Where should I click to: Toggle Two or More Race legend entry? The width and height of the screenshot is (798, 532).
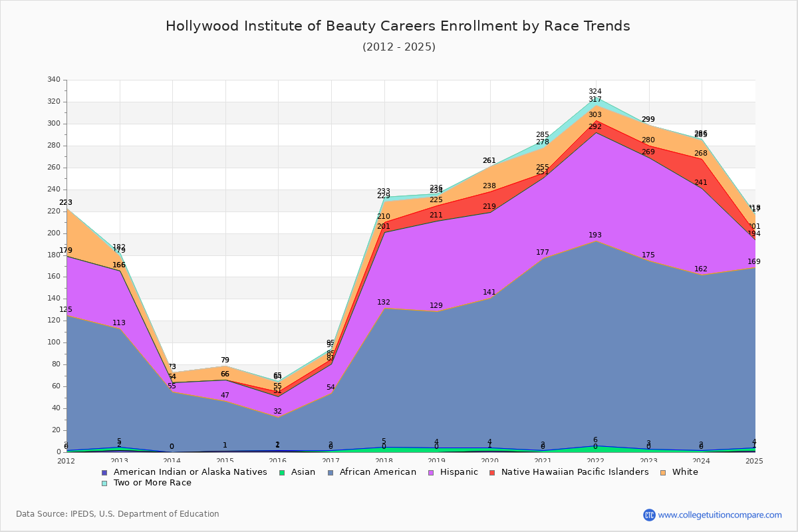coord(146,483)
